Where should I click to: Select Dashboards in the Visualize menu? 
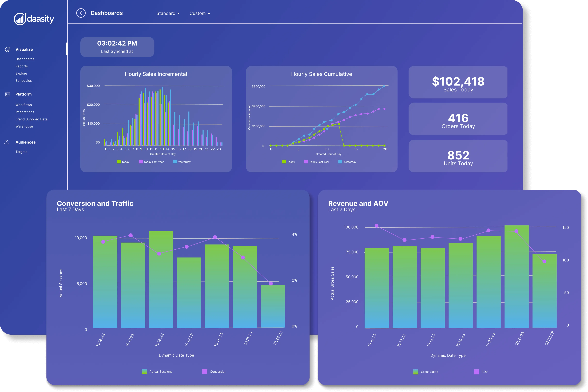[x=25, y=59]
